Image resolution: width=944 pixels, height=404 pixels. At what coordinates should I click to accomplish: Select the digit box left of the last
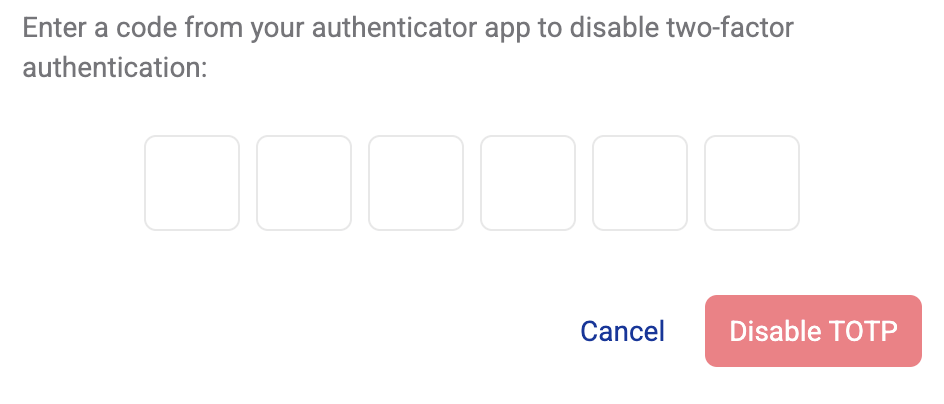640,183
